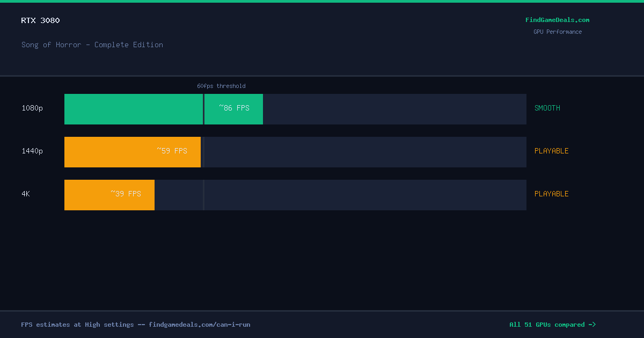Screen dimensions: 644x338
Task: Click the 60fps threshold label
Action: (x=221, y=86)
